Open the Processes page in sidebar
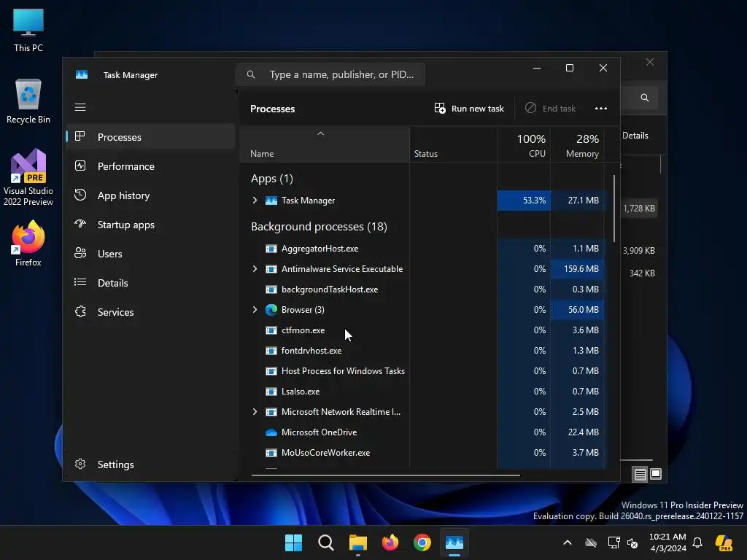 [x=150, y=137]
